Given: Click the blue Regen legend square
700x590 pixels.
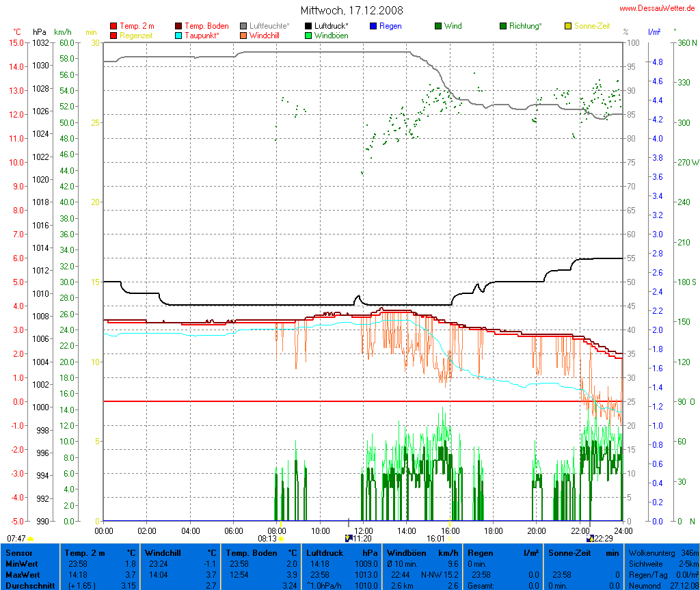Looking at the screenshot, I should [x=373, y=26].
